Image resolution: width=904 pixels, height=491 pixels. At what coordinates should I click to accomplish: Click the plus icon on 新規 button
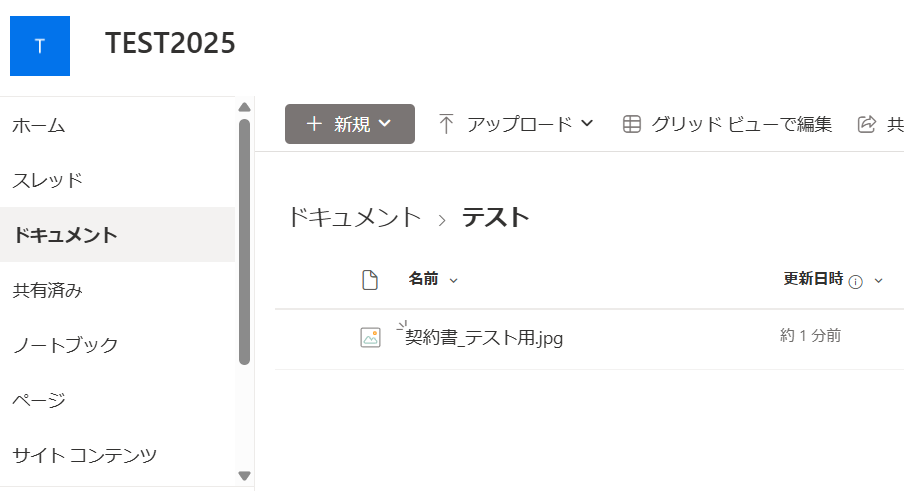[314, 124]
